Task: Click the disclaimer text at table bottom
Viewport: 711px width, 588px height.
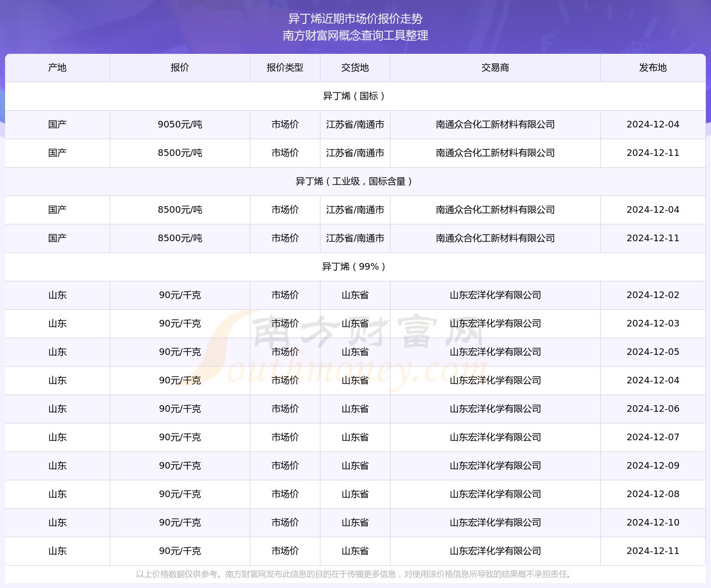Action: click(355, 574)
